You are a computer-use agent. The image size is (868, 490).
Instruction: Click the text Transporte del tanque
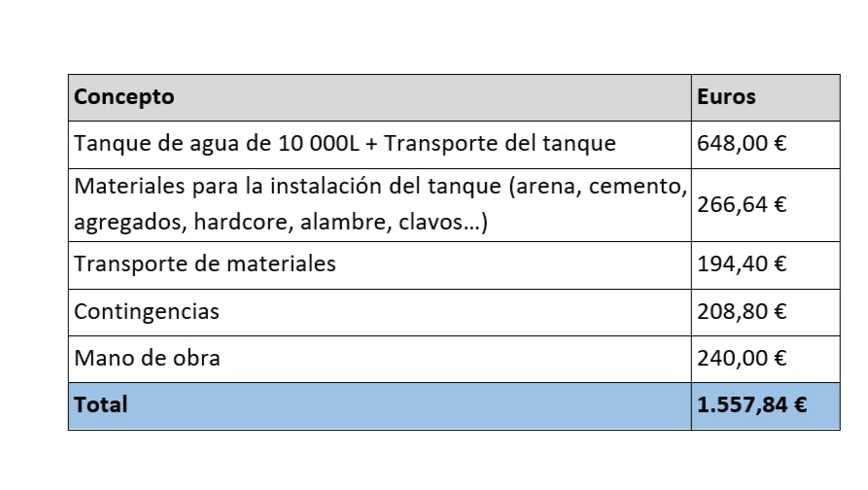(x=500, y=144)
